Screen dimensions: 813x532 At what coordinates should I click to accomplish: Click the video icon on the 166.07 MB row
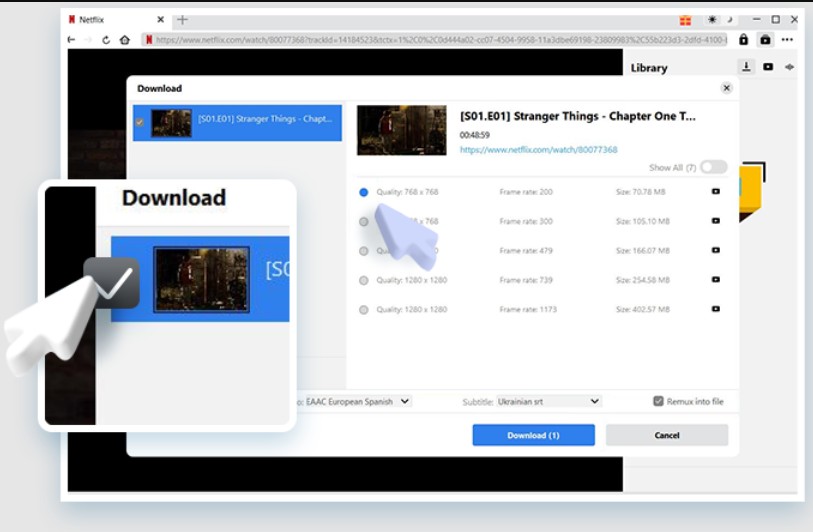coord(716,250)
